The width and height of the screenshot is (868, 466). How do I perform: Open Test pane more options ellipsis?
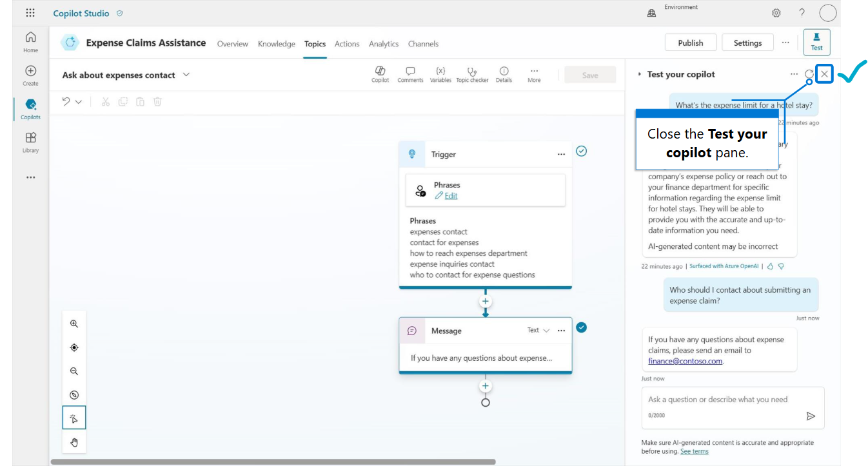pyautogui.click(x=794, y=74)
